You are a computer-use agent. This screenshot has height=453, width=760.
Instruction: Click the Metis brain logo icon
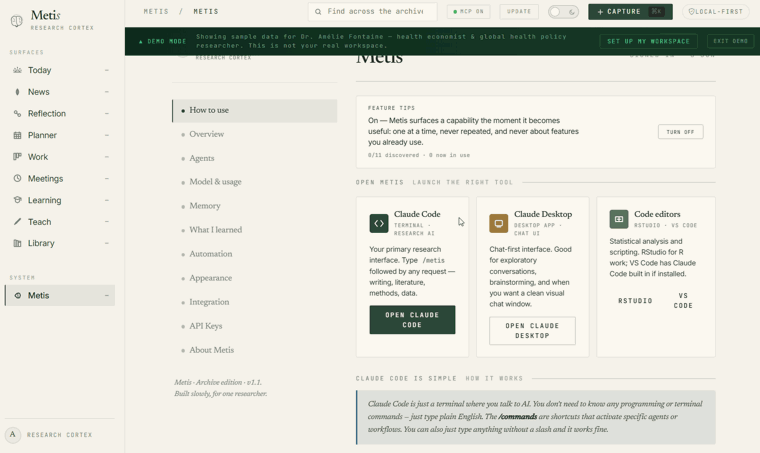tap(16, 21)
